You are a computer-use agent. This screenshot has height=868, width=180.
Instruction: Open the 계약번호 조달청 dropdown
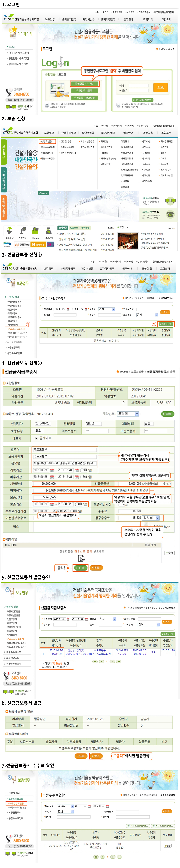(x=128, y=414)
